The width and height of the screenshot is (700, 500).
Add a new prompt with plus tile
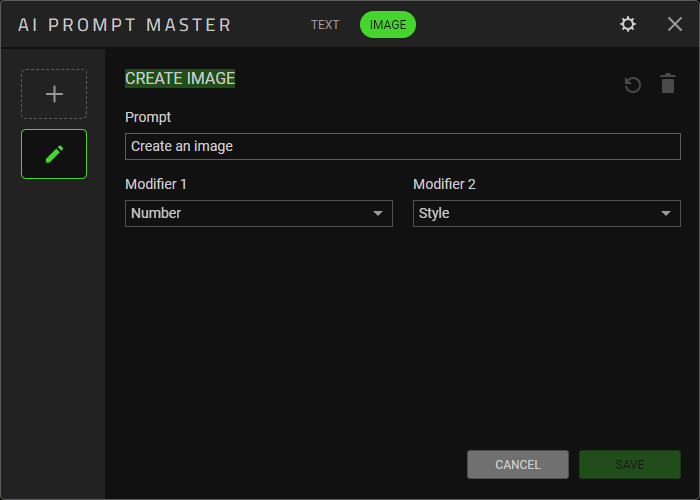tap(54, 94)
